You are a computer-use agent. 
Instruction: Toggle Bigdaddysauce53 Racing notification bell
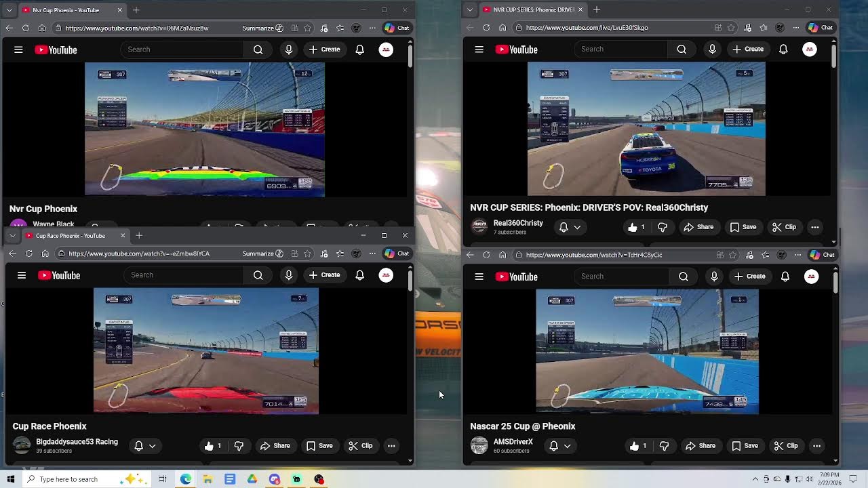point(138,446)
